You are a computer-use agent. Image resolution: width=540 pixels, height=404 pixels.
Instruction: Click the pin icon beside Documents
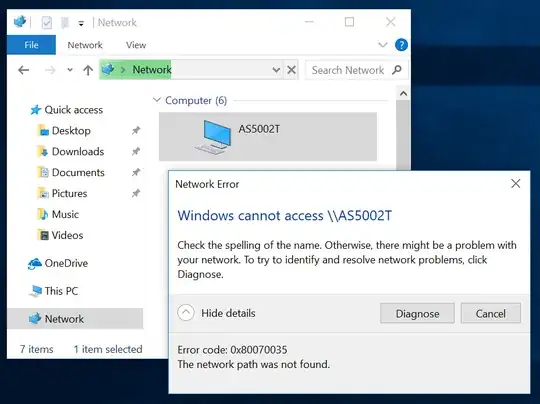coord(136,172)
